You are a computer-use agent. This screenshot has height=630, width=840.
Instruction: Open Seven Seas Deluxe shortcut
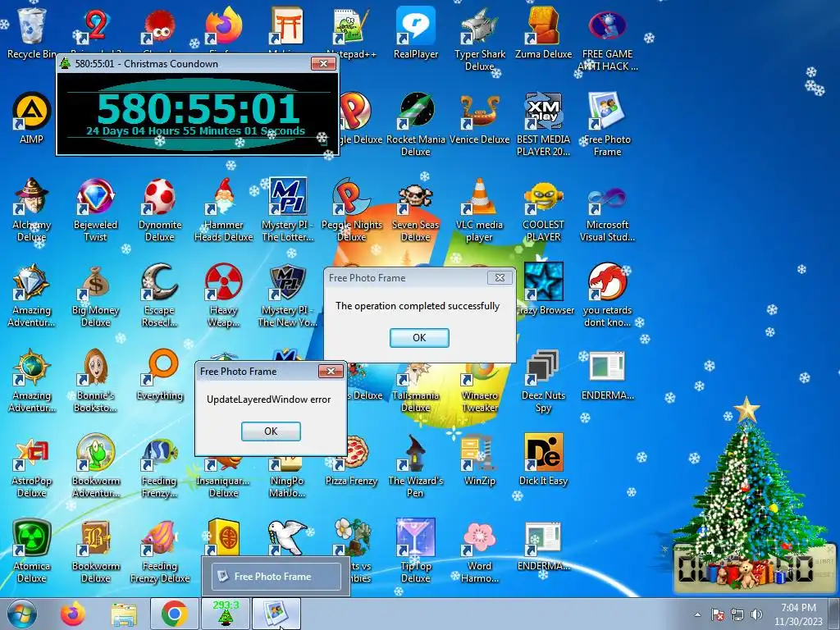point(416,209)
